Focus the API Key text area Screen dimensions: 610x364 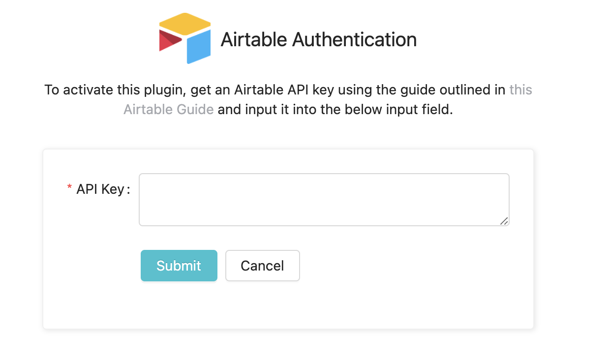(324, 199)
